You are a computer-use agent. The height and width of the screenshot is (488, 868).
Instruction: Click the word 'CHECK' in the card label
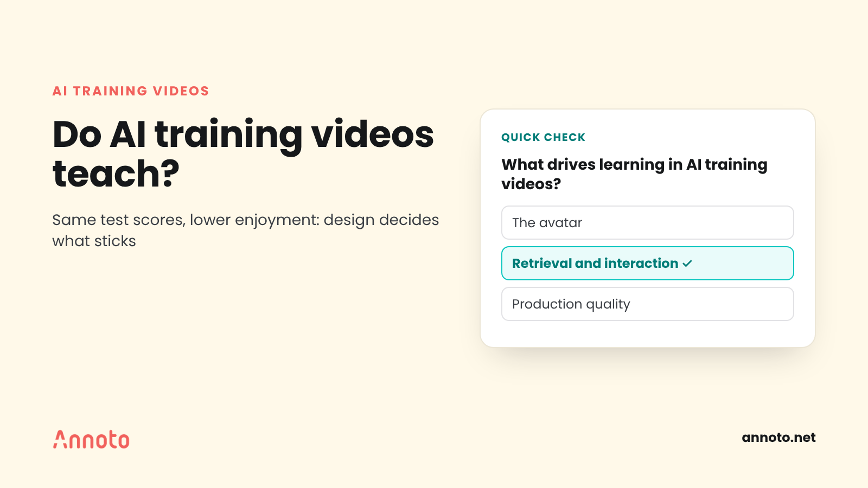[565, 137]
